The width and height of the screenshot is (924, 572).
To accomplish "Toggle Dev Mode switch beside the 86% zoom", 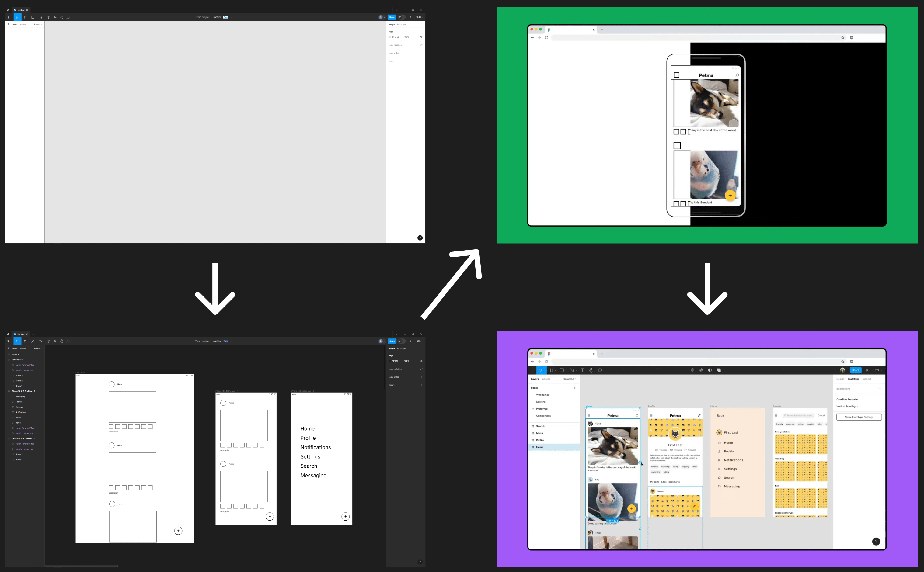I will coord(401,341).
